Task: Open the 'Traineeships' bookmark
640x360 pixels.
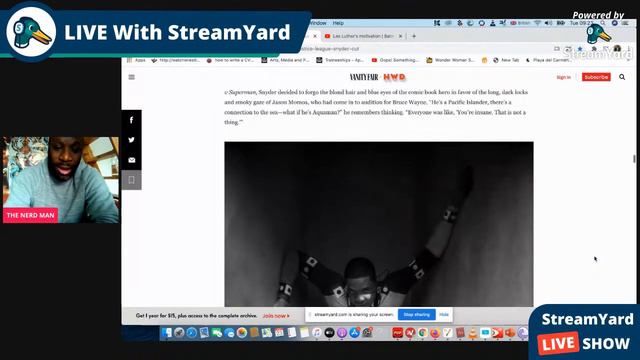Action: point(340,60)
